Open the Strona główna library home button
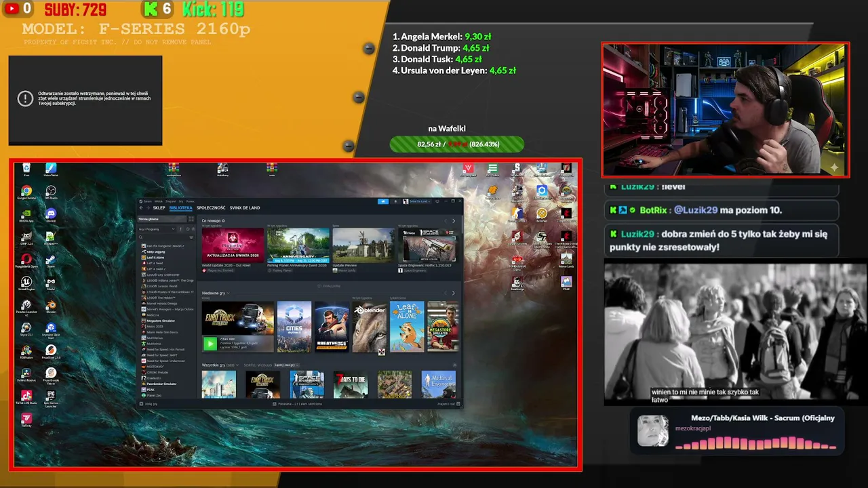Viewport: 868px width, 488px height. click(x=161, y=219)
